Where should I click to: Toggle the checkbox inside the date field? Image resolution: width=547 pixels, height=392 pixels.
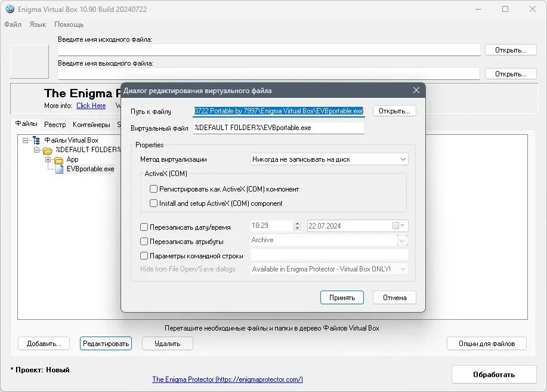pos(395,226)
